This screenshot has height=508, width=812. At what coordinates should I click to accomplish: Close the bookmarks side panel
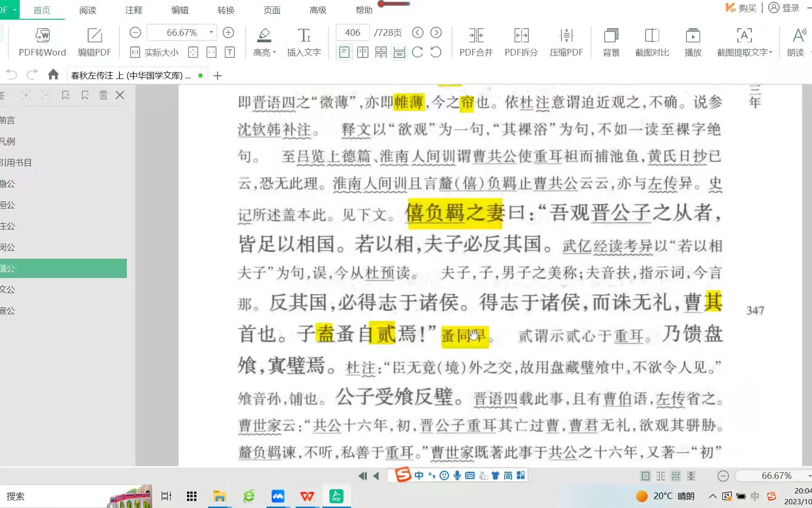tap(120, 95)
